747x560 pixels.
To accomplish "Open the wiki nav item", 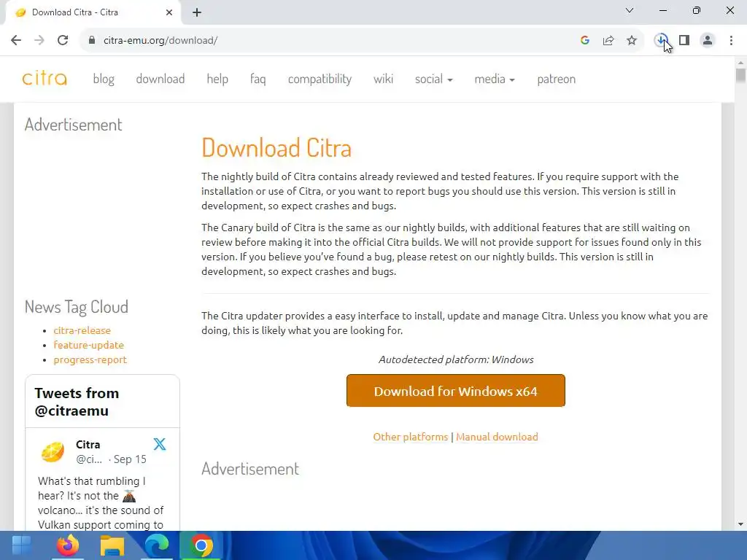I will click(x=383, y=79).
